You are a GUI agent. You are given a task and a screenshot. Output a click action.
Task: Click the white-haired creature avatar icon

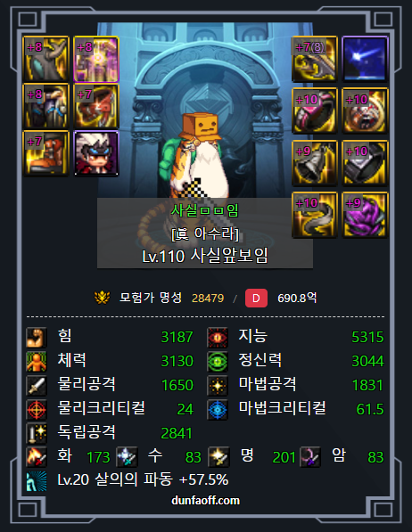tap(96, 153)
